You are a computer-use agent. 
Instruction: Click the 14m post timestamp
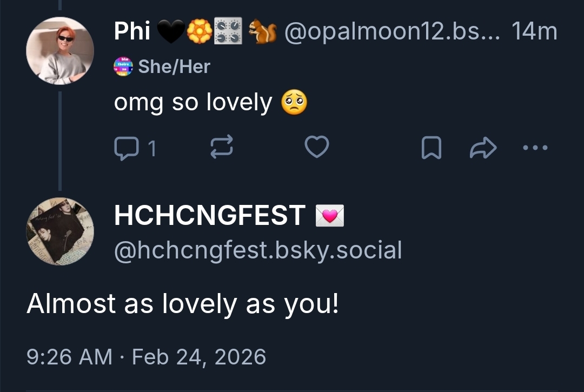pos(534,32)
